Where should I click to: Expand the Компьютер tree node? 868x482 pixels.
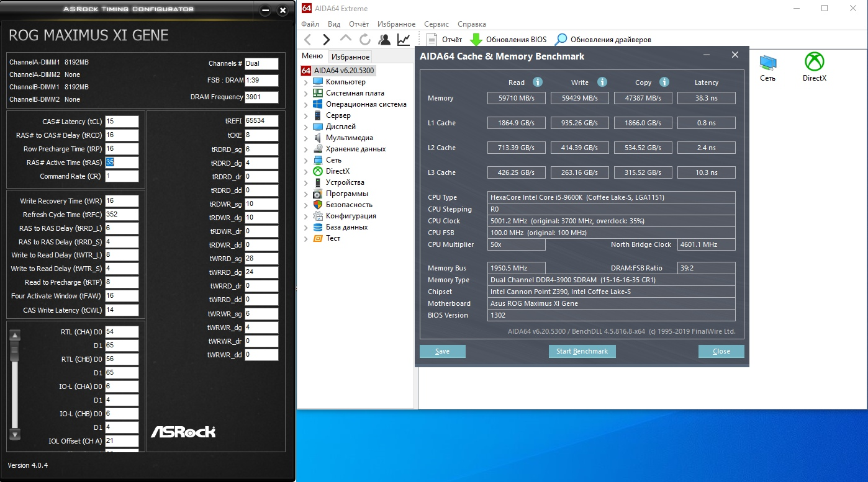(x=305, y=83)
